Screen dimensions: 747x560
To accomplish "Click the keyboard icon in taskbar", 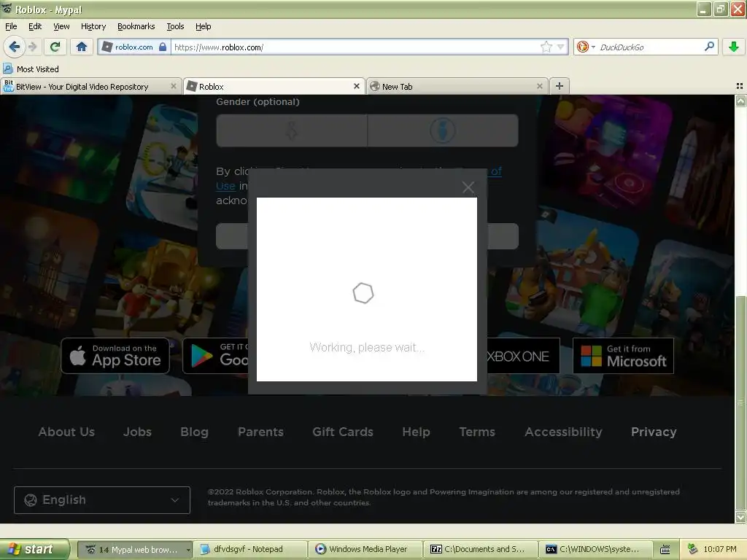I will pyautogui.click(x=665, y=550).
